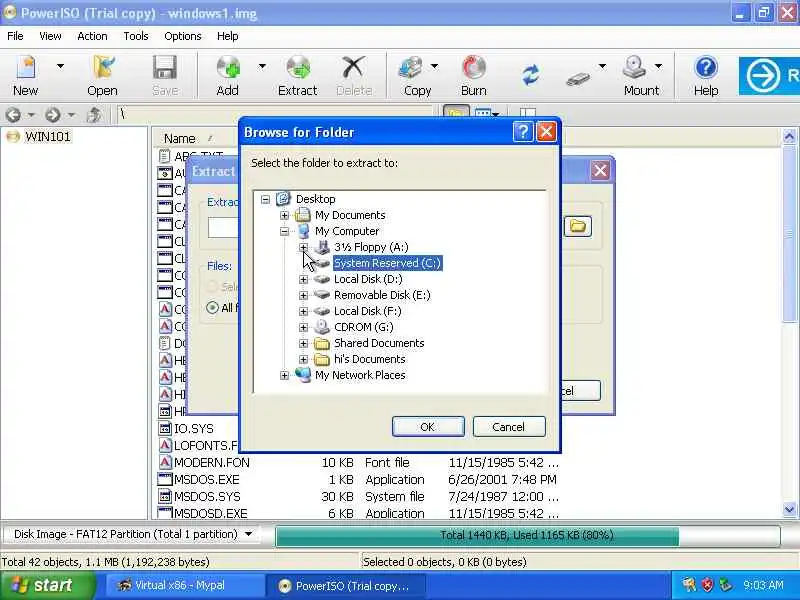Click the Help toolbar icon
Image resolution: width=800 pixels, height=600 pixels.
tap(706, 76)
